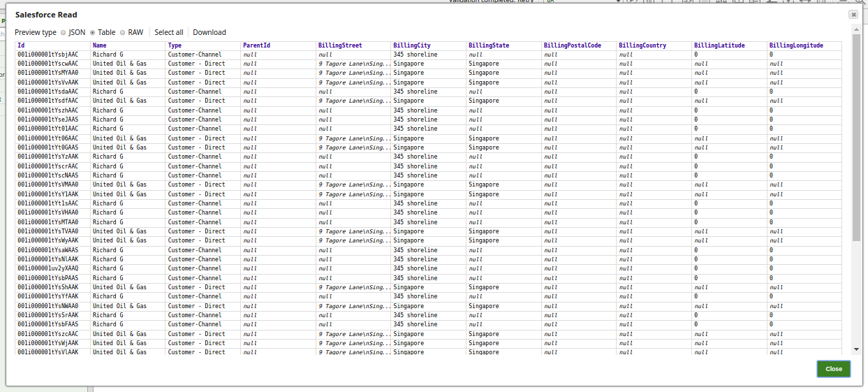
Task: Click the Download link
Action: click(x=209, y=32)
